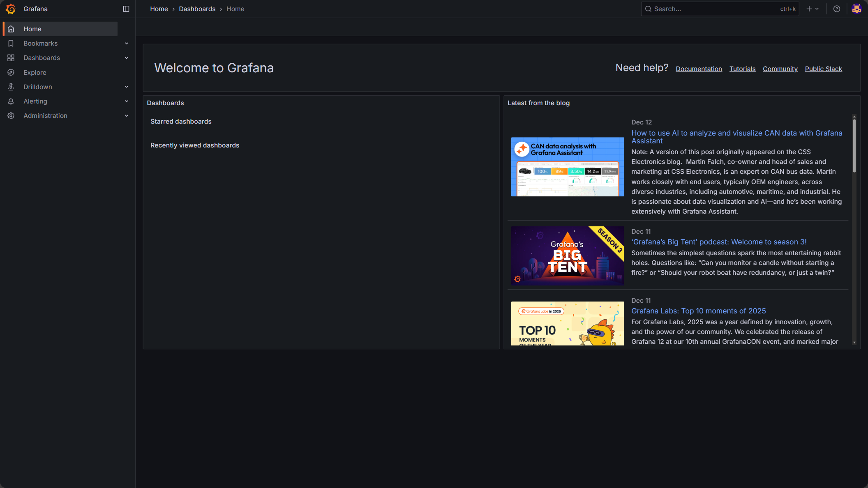Open the Tutorials link
This screenshot has height=488, width=868.
tap(742, 69)
